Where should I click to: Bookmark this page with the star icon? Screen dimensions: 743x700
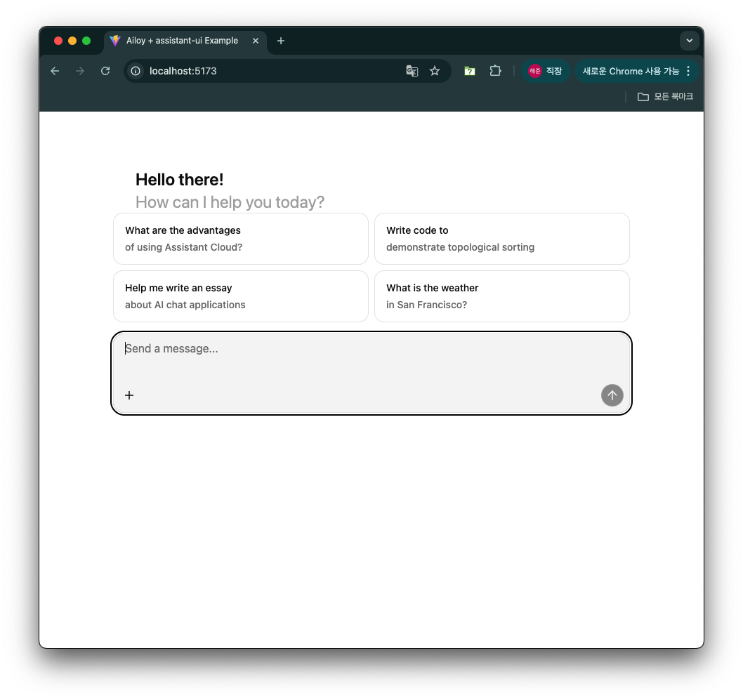click(x=435, y=71)
